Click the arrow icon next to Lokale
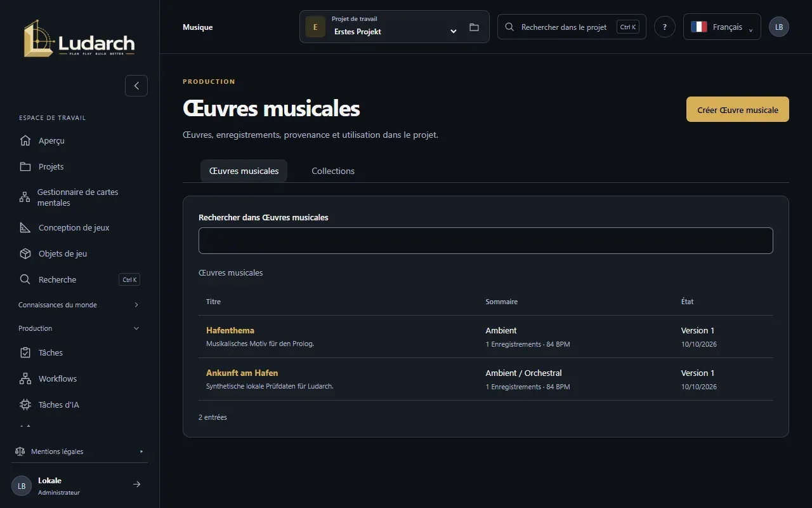 pyautogui.click(x=136, y=485)
